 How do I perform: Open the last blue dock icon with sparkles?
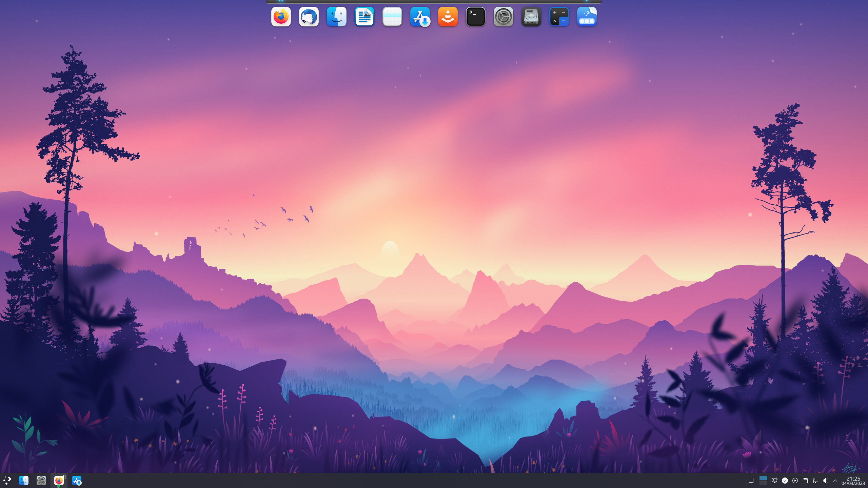coord(587,17)
